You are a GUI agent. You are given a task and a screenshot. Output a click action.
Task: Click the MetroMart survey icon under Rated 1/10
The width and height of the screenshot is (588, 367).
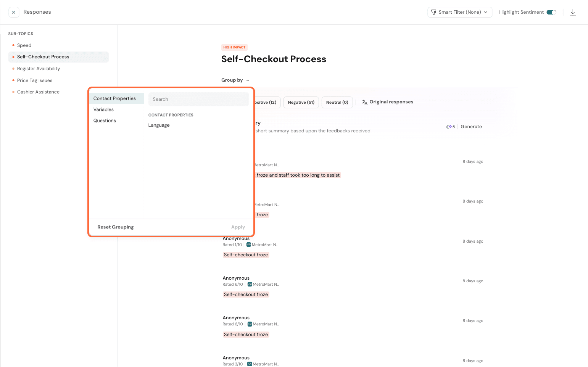[249, 245]
